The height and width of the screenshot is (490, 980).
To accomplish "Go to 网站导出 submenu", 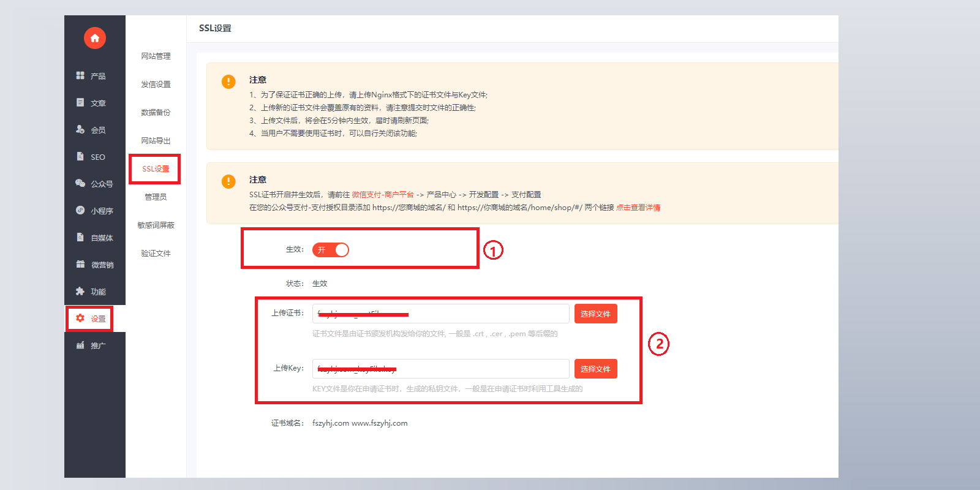I will click(156, 141).
